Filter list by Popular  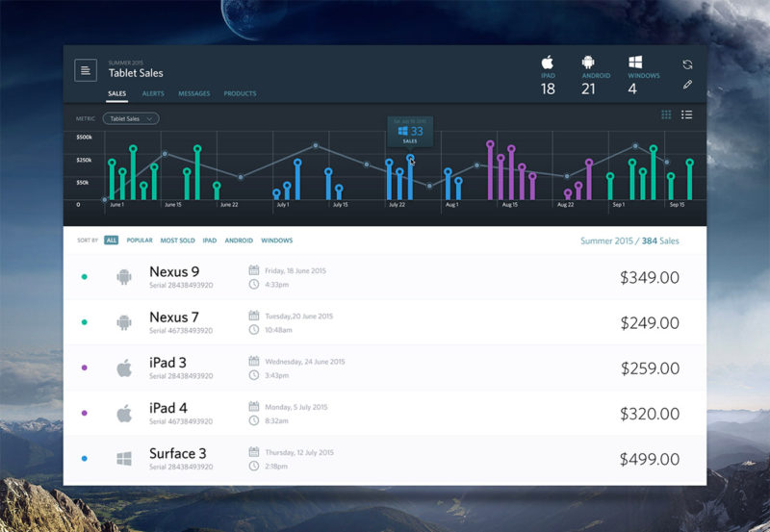coord(140,241)
